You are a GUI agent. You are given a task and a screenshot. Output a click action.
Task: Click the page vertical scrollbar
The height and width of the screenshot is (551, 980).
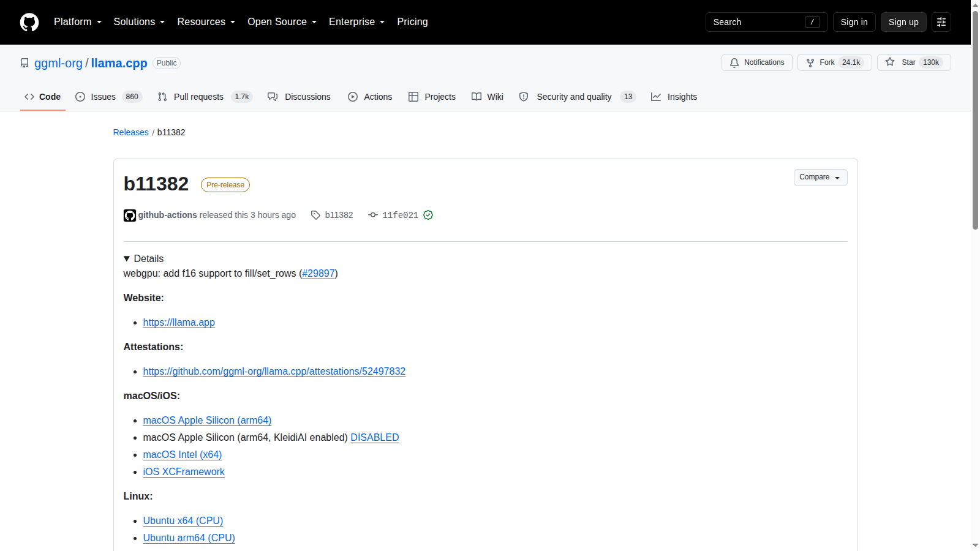coord(975,119)
